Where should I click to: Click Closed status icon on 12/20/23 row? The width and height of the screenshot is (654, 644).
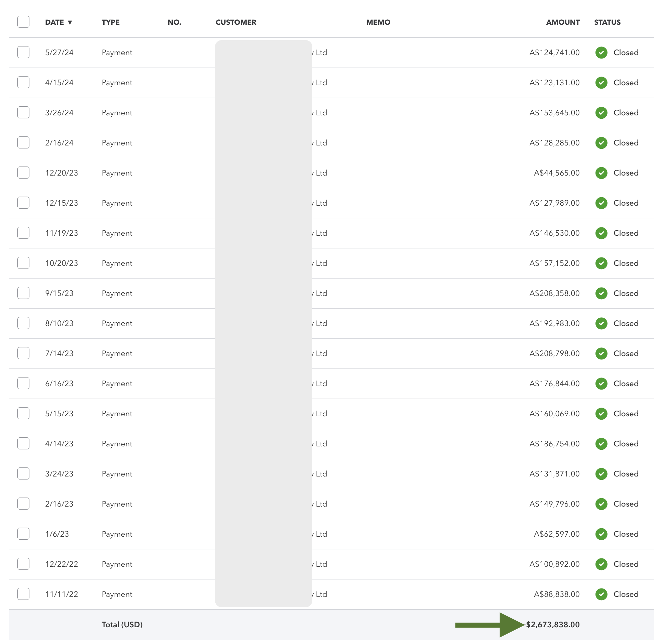coord(601,173)
